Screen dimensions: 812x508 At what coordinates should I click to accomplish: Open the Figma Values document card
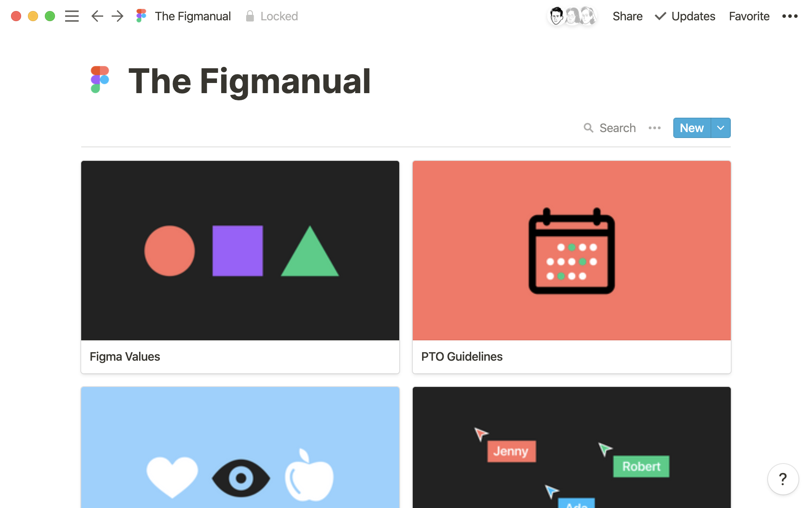240,268
